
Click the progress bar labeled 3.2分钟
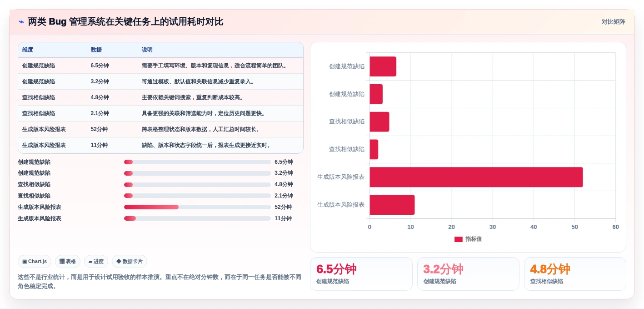tap(197, 173)
